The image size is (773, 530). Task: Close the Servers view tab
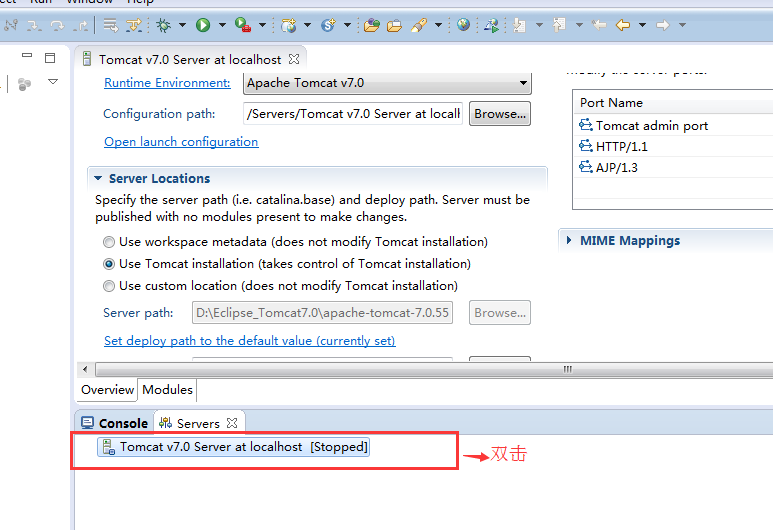[x=232, y=423]
